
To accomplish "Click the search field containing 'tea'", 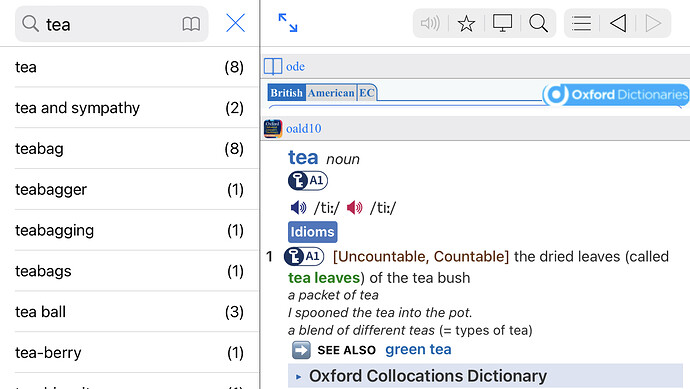I will tap(111, 24).
